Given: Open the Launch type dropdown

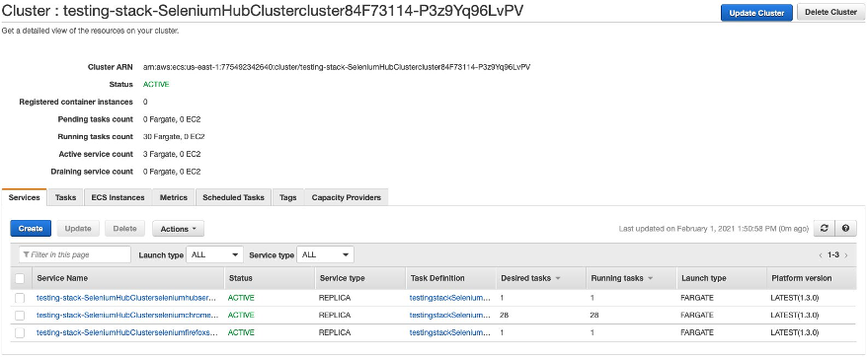Looking at the screenshot, I should (215, 254).
